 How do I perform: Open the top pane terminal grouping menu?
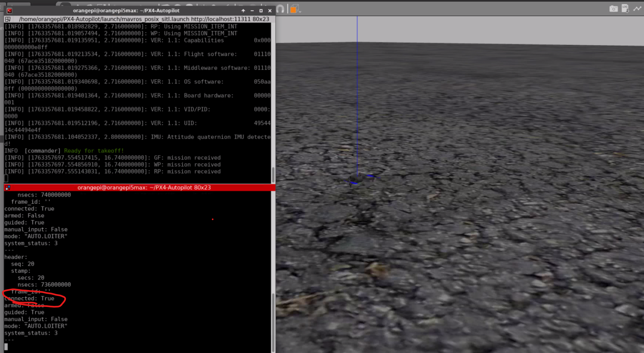[8, 19]
